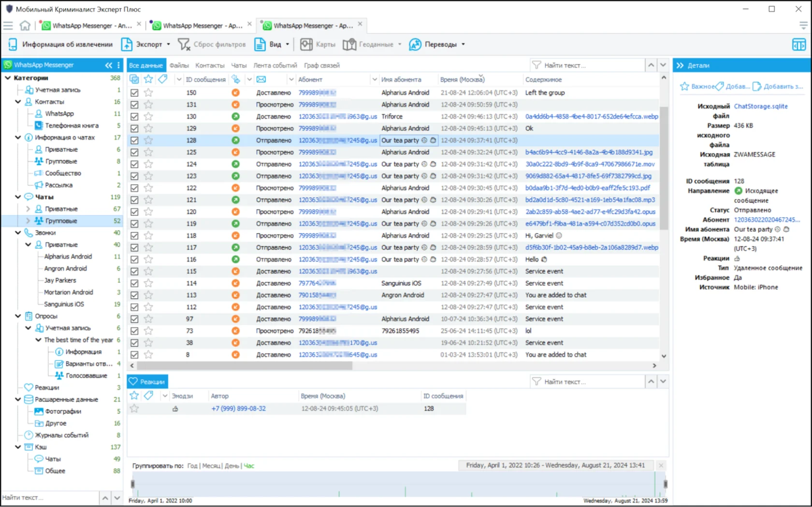Open the Maps toolbar icon
Viewport: 812px width, 507px height.
pos(306,45)
